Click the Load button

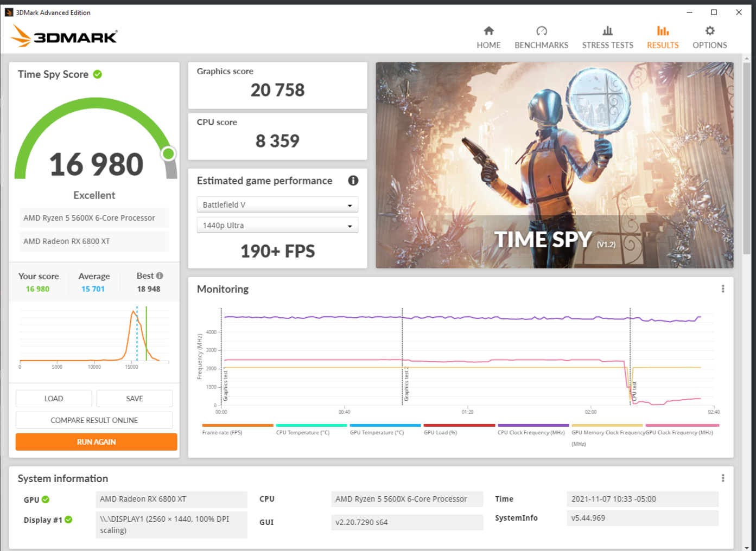pyautogui.click(x=54, y=399)
